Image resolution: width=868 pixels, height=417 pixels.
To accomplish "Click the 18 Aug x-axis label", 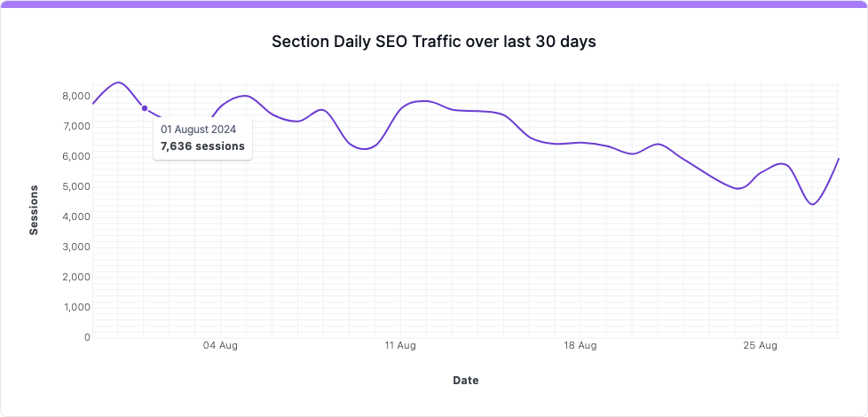I will 580,345.
